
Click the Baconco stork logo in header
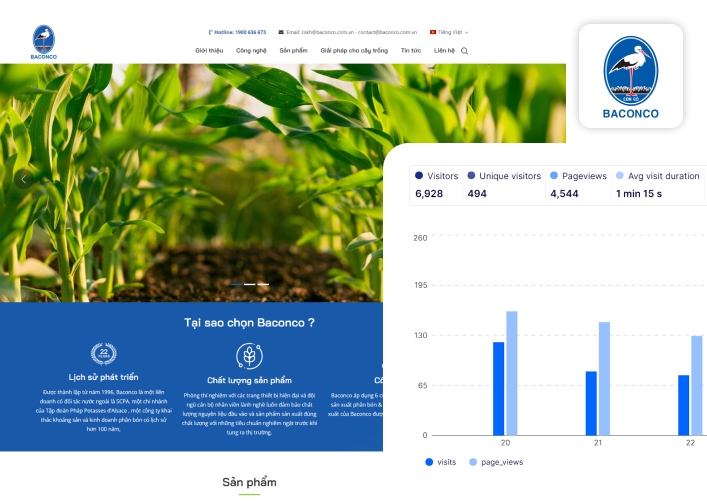coord(44,41)
